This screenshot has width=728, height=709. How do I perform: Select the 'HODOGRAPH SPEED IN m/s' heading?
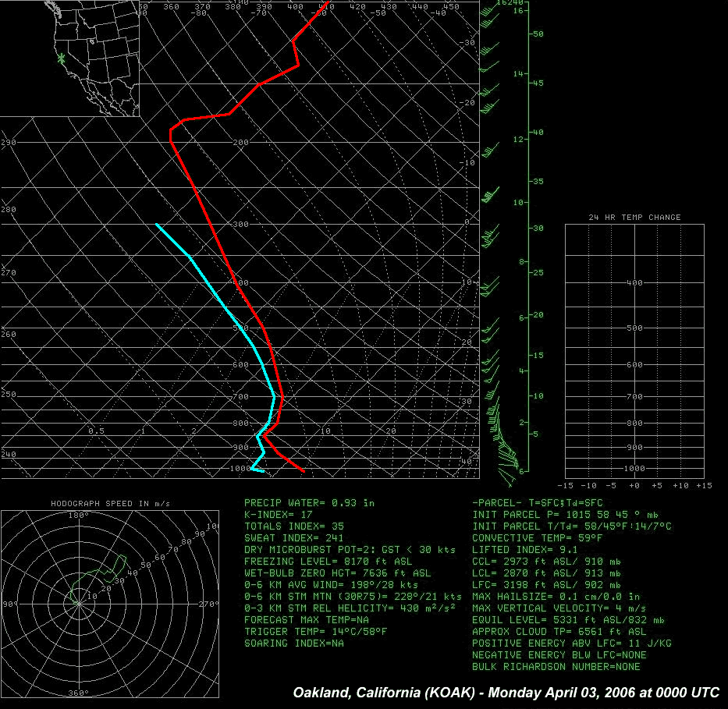click(111, 503)
